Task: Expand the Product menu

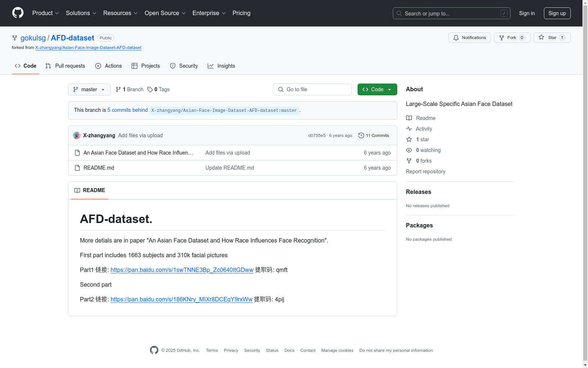Action: tap(46, 13)
